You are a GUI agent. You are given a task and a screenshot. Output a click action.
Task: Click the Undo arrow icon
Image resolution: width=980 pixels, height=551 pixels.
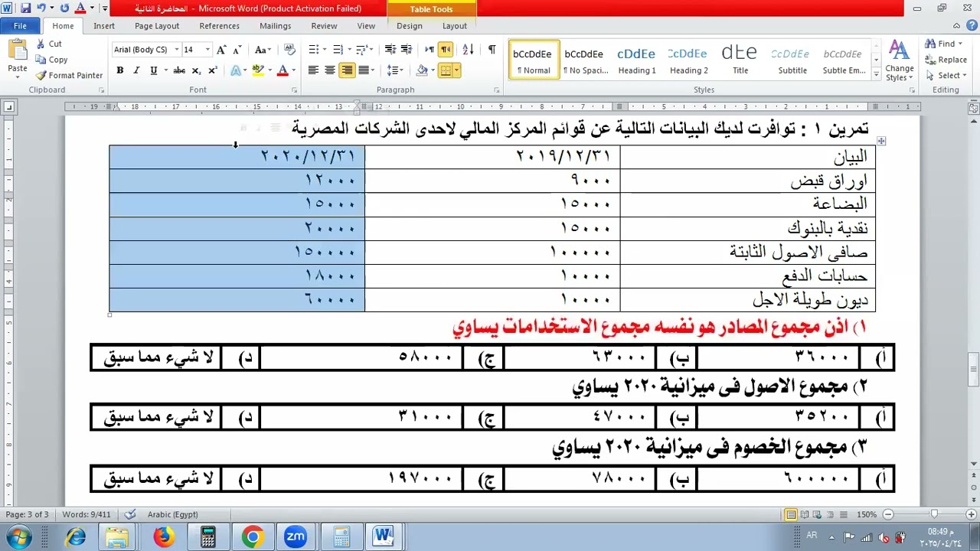pos(41,8)
